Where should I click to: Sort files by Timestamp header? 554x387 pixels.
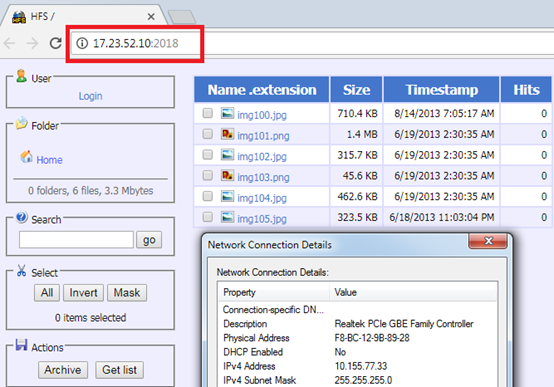pos(442,90)
